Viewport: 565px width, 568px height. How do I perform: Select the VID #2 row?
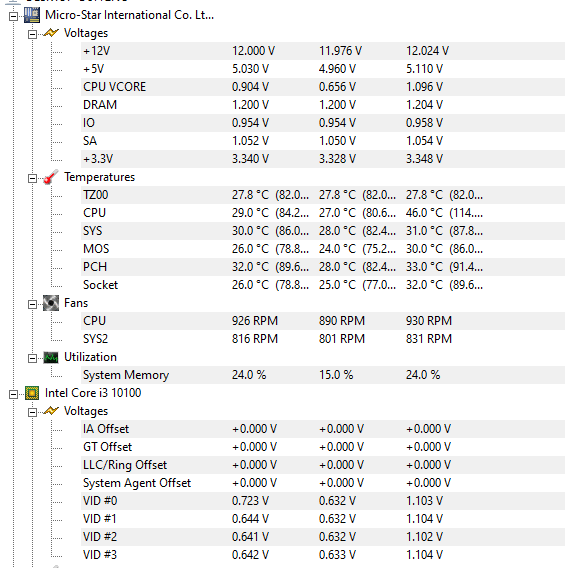point(323,537)
